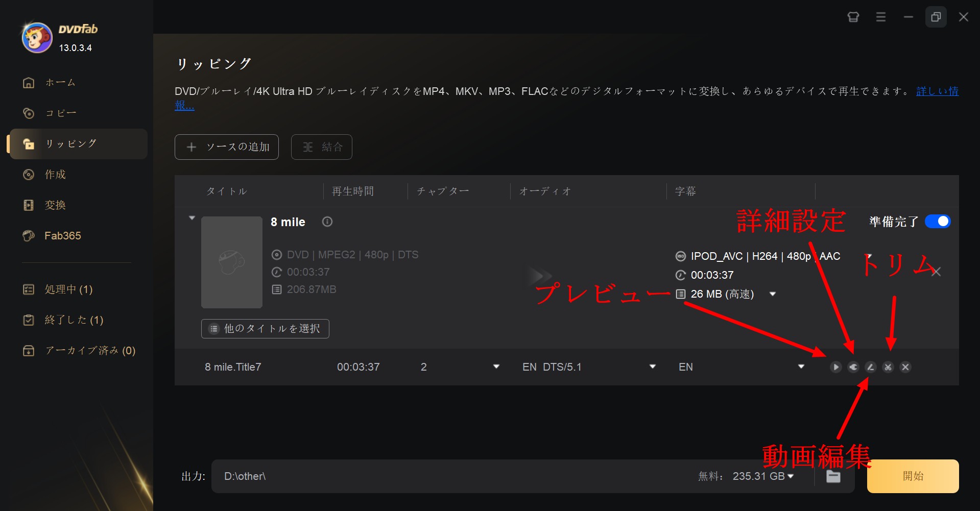Open 変換 module in sidebar

pos(45,205)
